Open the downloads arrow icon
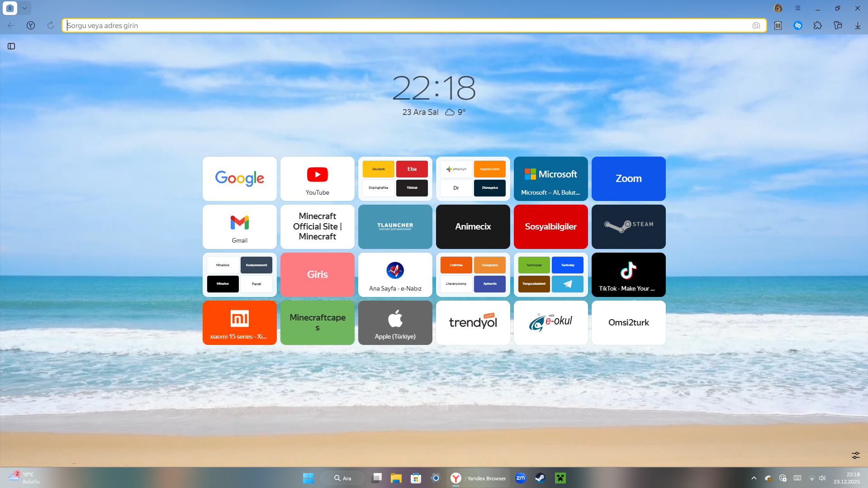Viewport: 868px width, 488px height. click(858, 25)
